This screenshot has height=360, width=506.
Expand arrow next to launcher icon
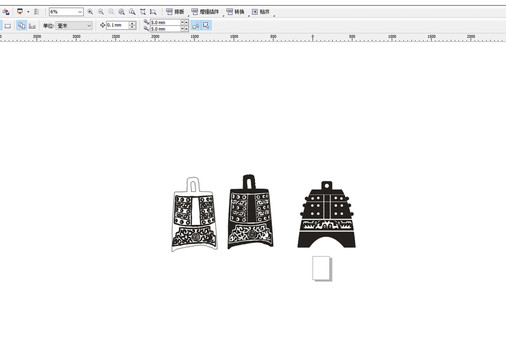click(28, 12)
